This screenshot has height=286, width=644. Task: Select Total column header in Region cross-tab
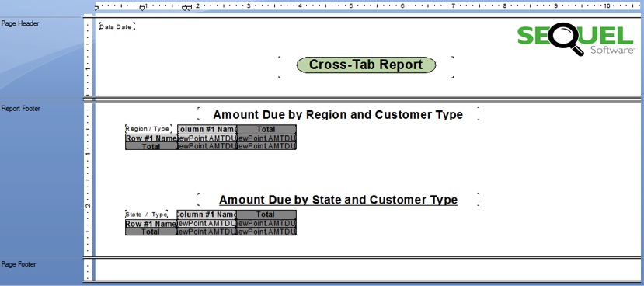[266, 129]
